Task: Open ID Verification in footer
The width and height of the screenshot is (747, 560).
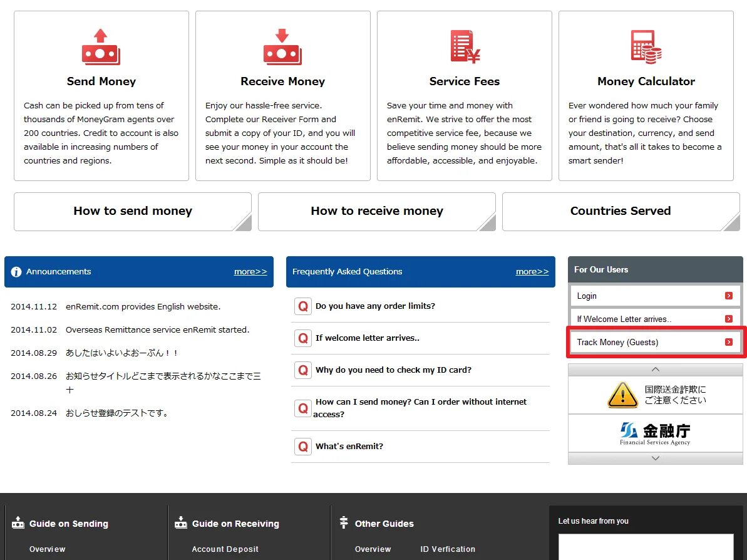Action: [x=447, y=549]
